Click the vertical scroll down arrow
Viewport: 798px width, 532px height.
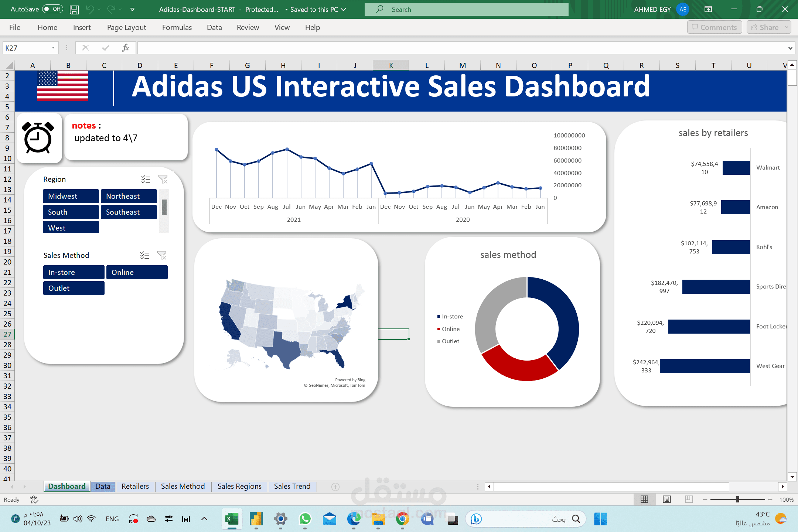click(x=792, y=477)
